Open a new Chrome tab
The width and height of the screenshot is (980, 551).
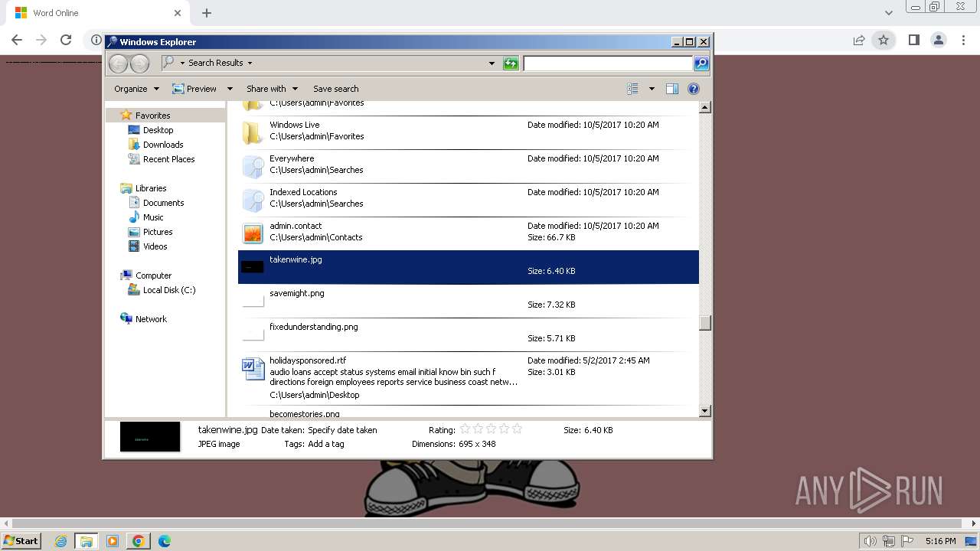[207, 13]
